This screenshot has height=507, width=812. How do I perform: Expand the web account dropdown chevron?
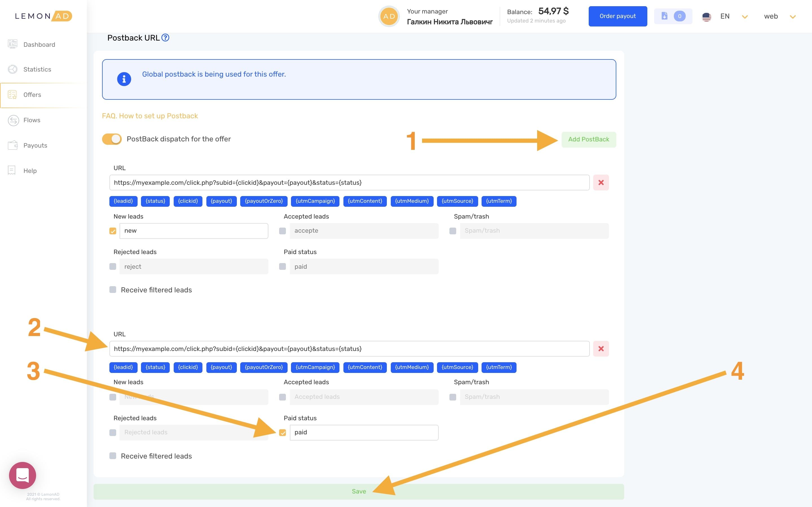(x=793, y=17)
